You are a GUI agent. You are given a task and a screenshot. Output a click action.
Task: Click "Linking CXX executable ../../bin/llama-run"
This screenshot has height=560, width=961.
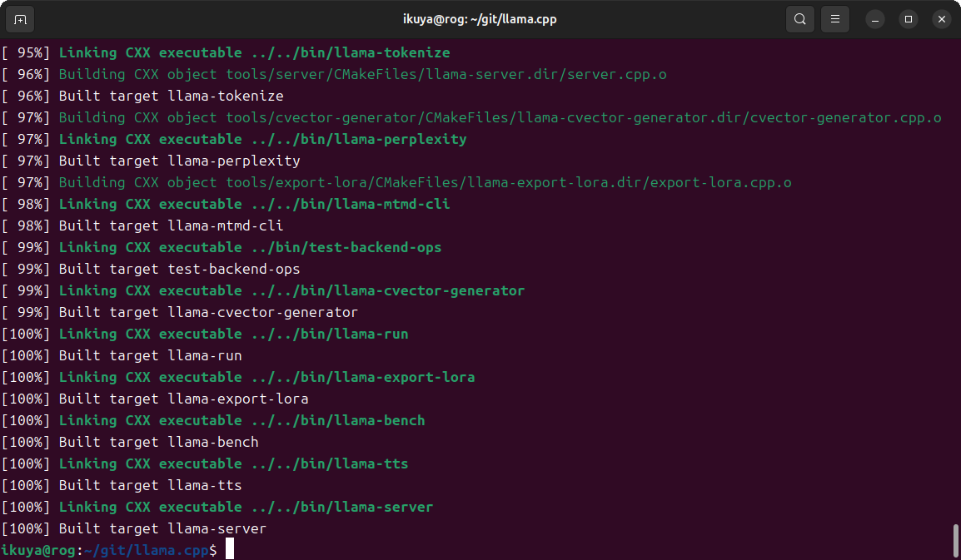[233, 334]
